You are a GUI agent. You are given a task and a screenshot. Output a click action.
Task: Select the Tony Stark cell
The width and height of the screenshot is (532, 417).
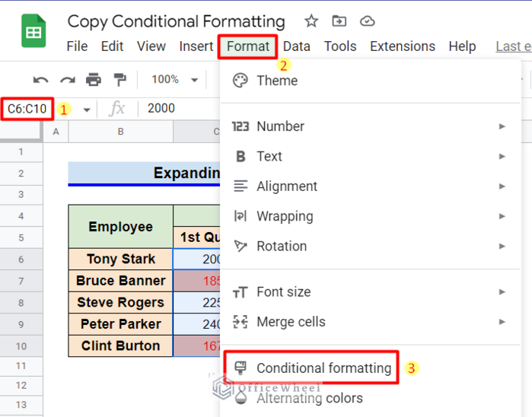120,259
